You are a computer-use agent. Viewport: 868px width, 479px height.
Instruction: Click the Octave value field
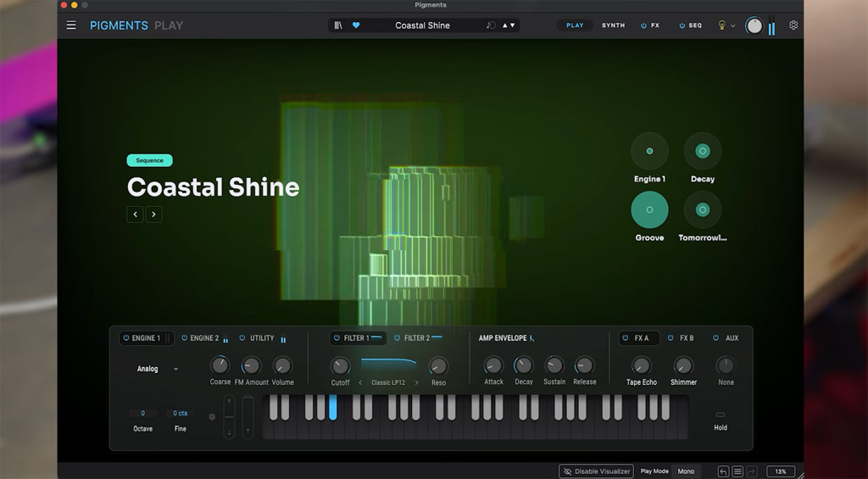pos(142,413)
